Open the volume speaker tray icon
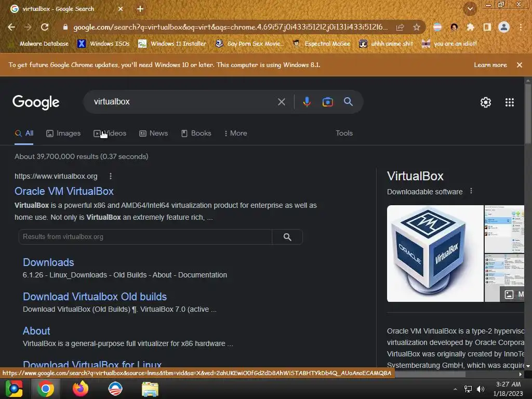 [x=481, y=389]
